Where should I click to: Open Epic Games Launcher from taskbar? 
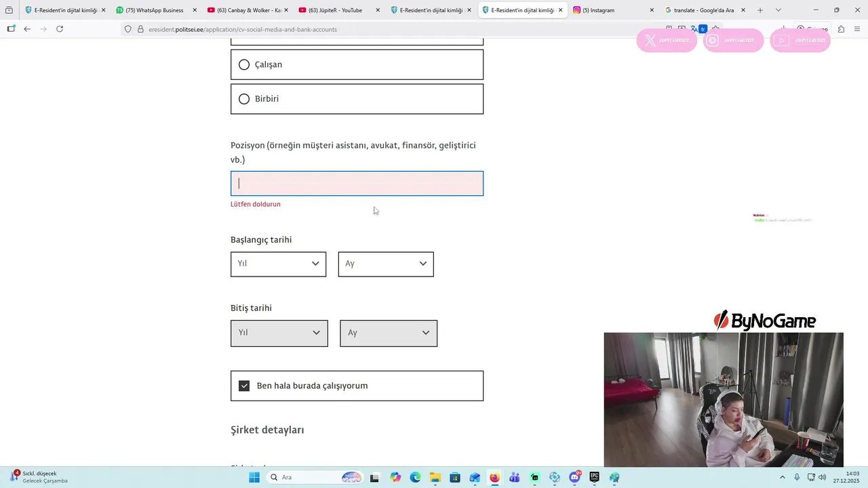pyautogui.click(x=595, y=477)
